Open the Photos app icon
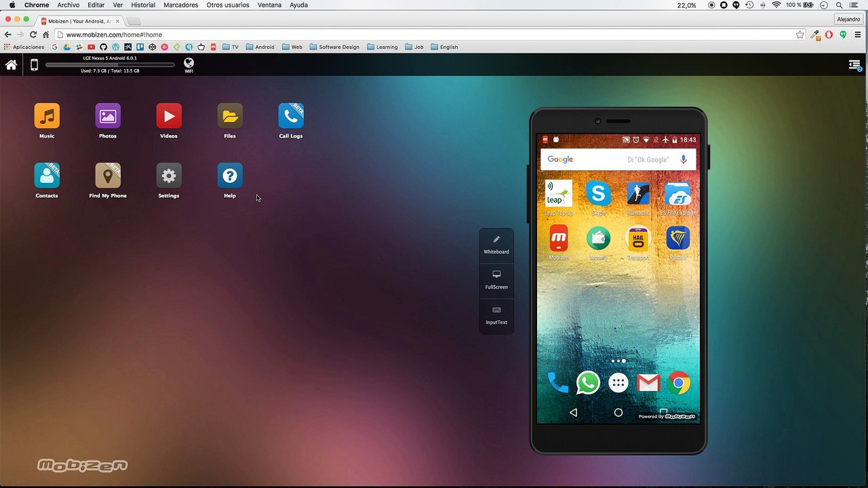The image size is (868, 488). coord(108,116)
